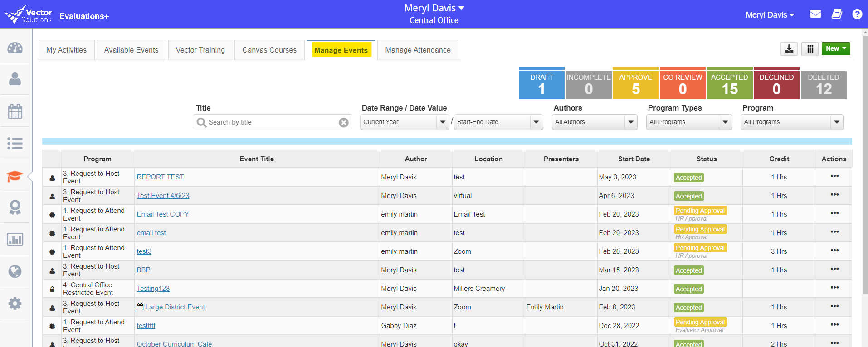Filter by the yellow APPROVE status tile
Viewport: 868px width, 347px height.
pos(635,84)
